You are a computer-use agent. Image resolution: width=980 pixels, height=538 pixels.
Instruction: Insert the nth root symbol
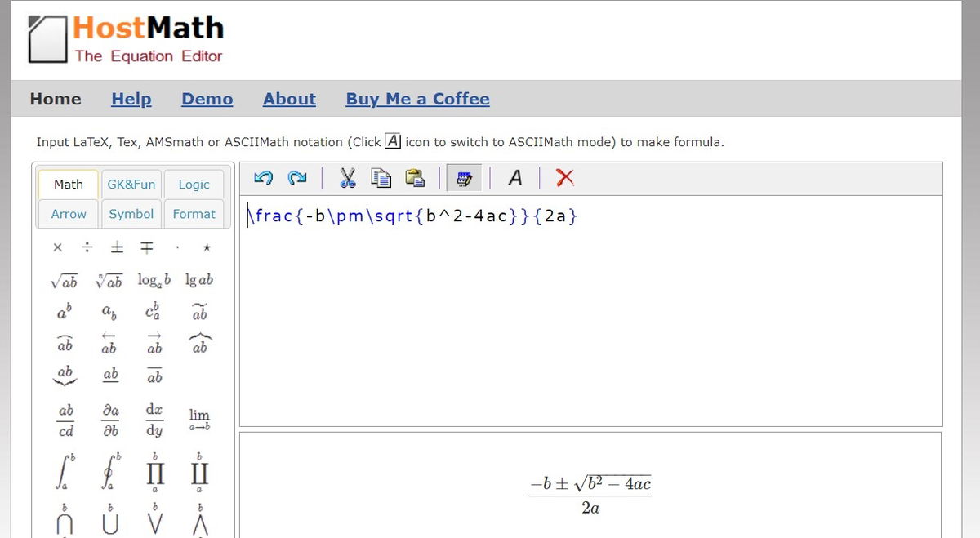[109, 280]
